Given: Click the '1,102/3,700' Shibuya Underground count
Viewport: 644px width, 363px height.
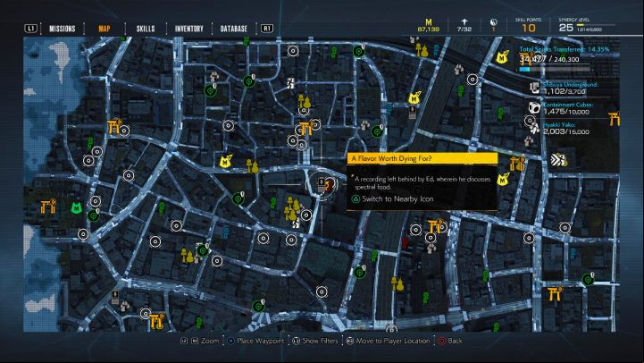Looking at the screenshot, I should click(565, 92).
